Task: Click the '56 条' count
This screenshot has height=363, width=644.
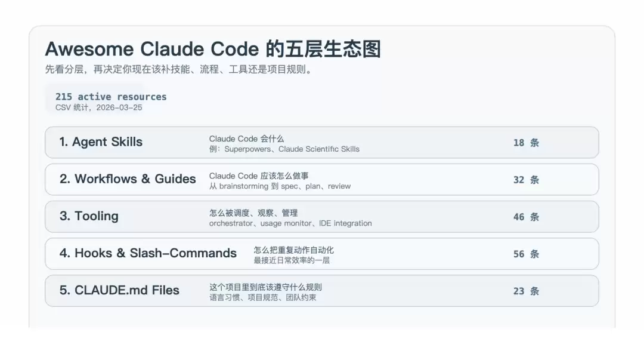Action: click(526, 254)
